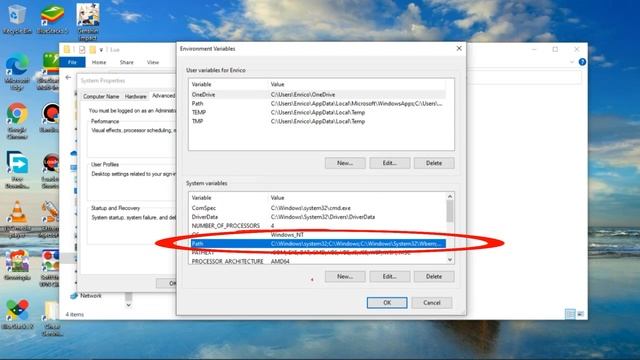Viewport: 640px width, 360px height.
Task: Close the Environment Variables dialog
Action: [459, 48]
